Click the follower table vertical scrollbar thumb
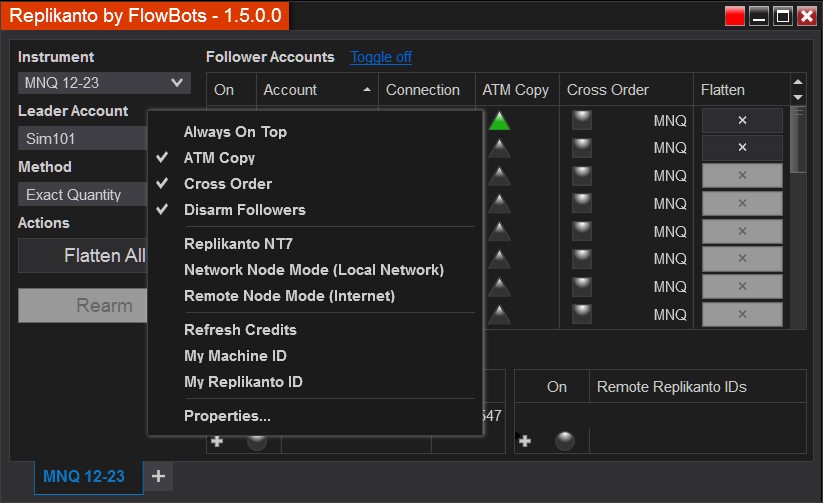Image resolution: width=823 pixels, height=503 pixels. coord(798,140)
